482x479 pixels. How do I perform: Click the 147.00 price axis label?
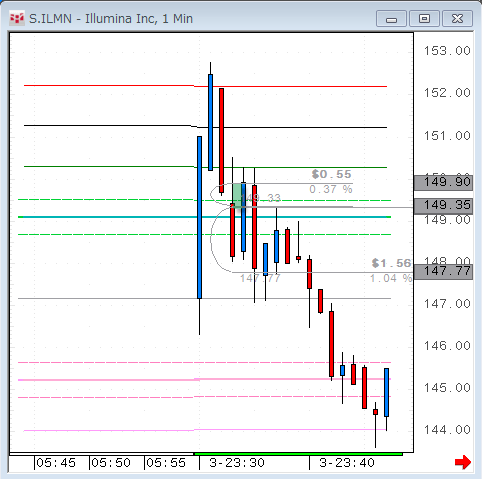(x=447, y=304)
